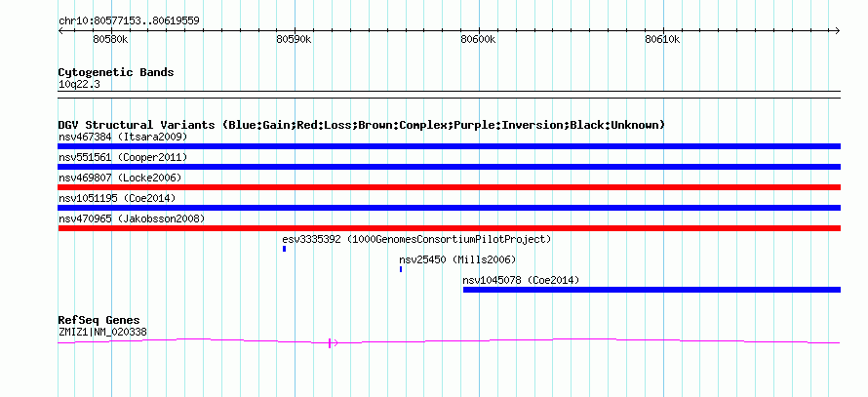Click the small nsv25450 variant marker

[x=401, y=269]
